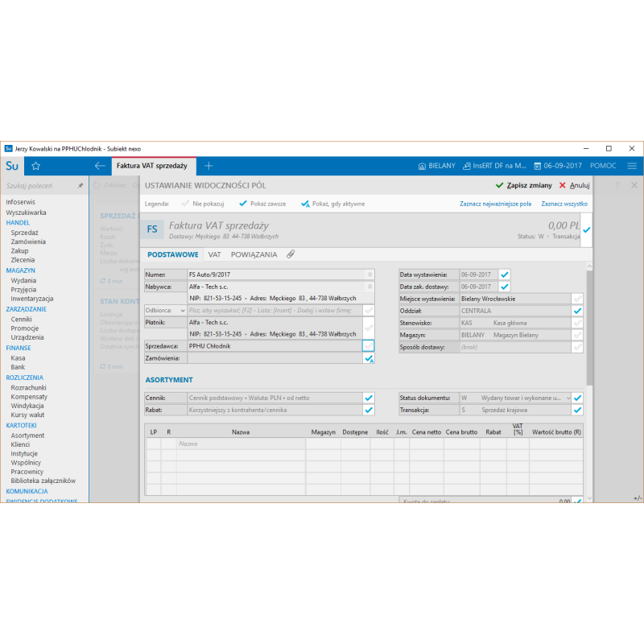
Task: Open the Numer field menu handle
Action: pos(369,275)
